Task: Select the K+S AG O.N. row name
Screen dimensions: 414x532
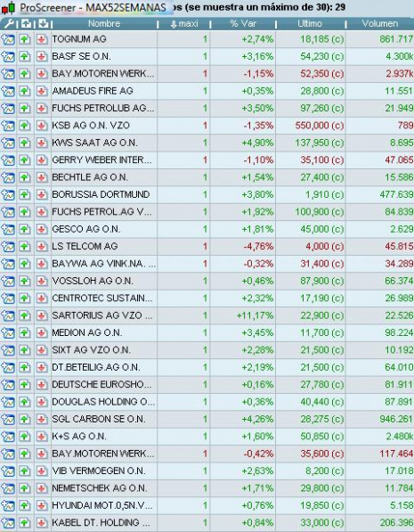Action: pos(79,437)
